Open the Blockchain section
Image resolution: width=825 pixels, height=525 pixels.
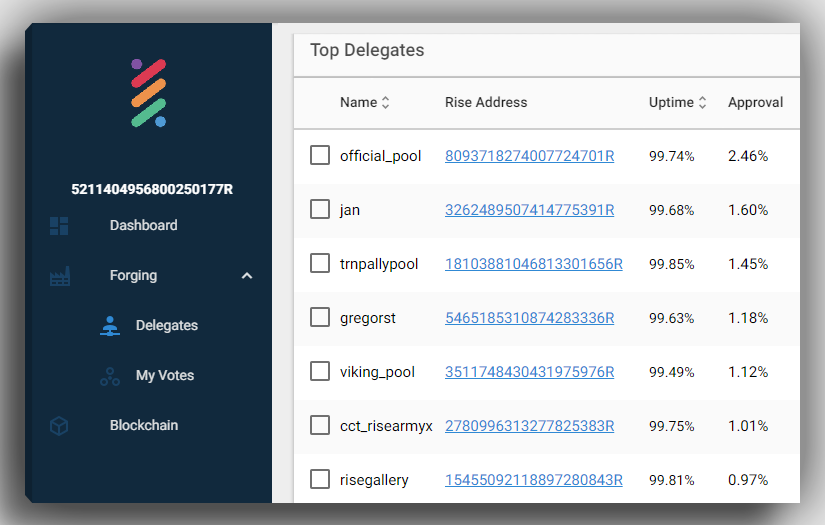coord(144,425)
